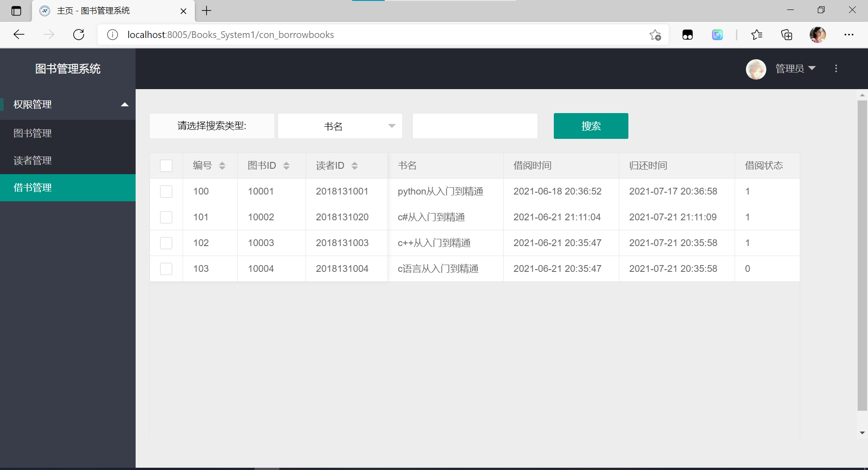868x470 pixels.
Task: Click the page vertical scrollbar
Action: pos(862,256)
